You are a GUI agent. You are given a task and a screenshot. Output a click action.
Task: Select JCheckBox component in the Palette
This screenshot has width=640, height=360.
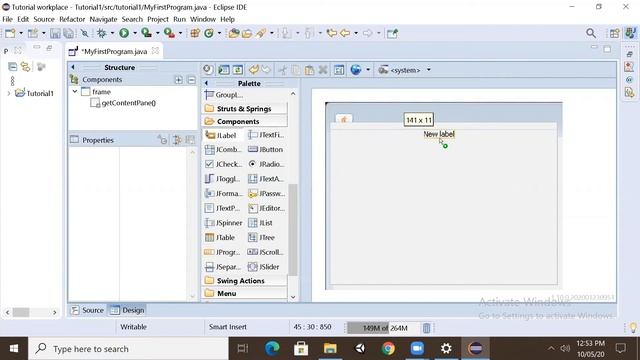click(x=223, y=164)
